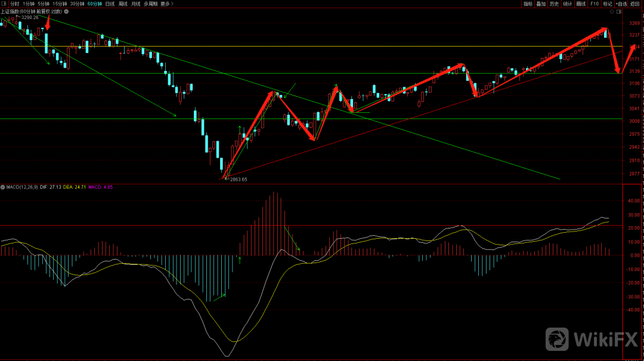Select the 日线 daily chart period
Image resolution: width=644 pixels, height=361 pixels.
click(110, 4)
